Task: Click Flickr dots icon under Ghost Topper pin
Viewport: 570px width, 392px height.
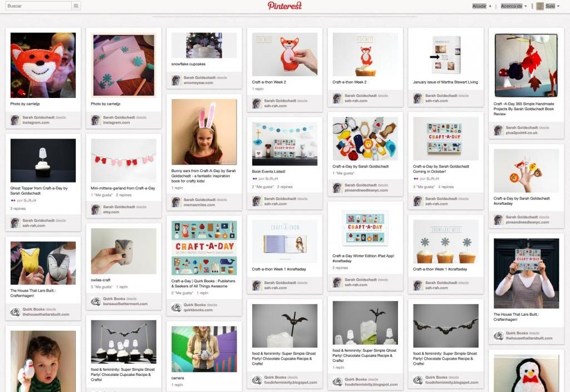Action: pos(13,200)
